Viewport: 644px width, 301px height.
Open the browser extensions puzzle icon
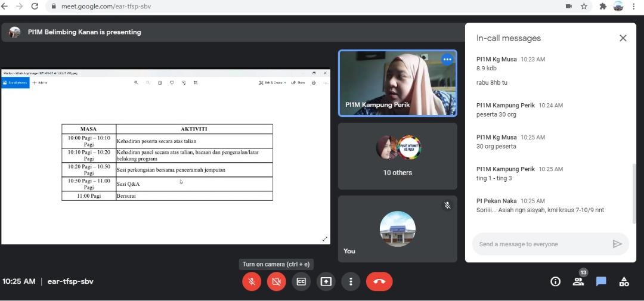[x=603, y=6]
